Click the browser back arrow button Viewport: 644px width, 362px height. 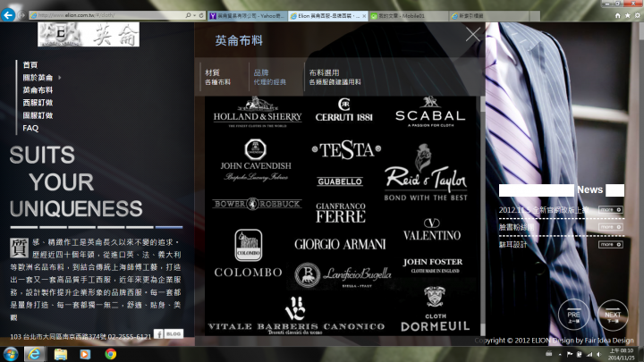point(8,15)
